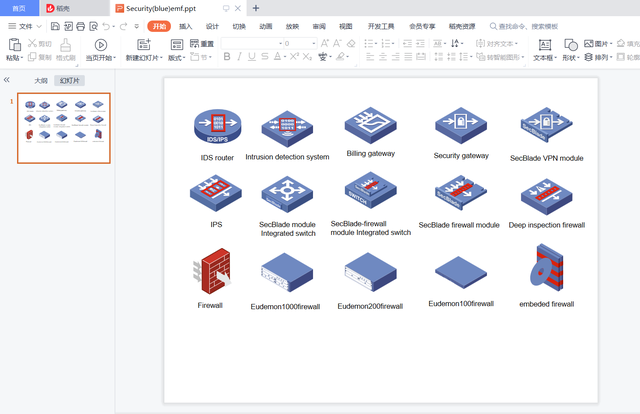Switch to the Developer Tools (开发工具) tab
640x414 pixels.
(x=381, y=27)
